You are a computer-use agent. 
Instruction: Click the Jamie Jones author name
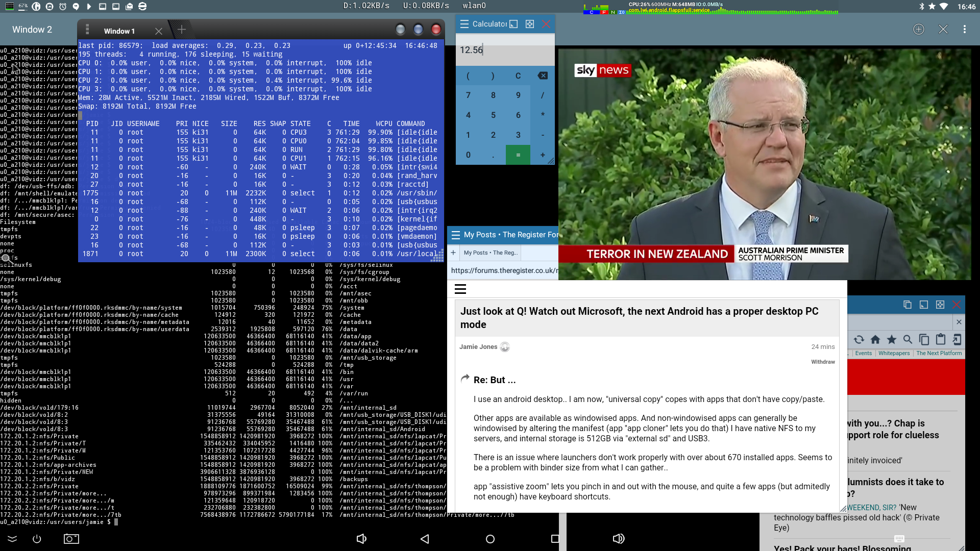[478, 347]
